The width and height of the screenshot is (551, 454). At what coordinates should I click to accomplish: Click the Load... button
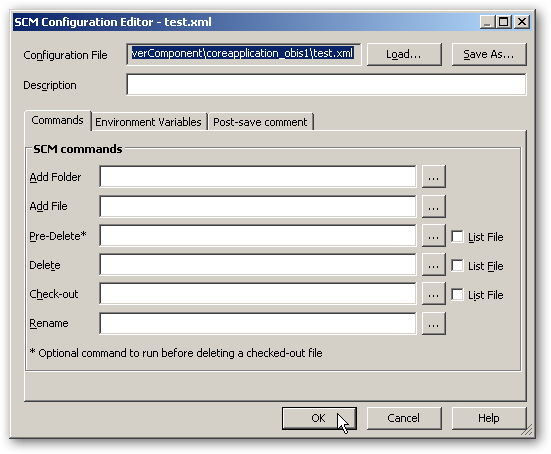404,54
